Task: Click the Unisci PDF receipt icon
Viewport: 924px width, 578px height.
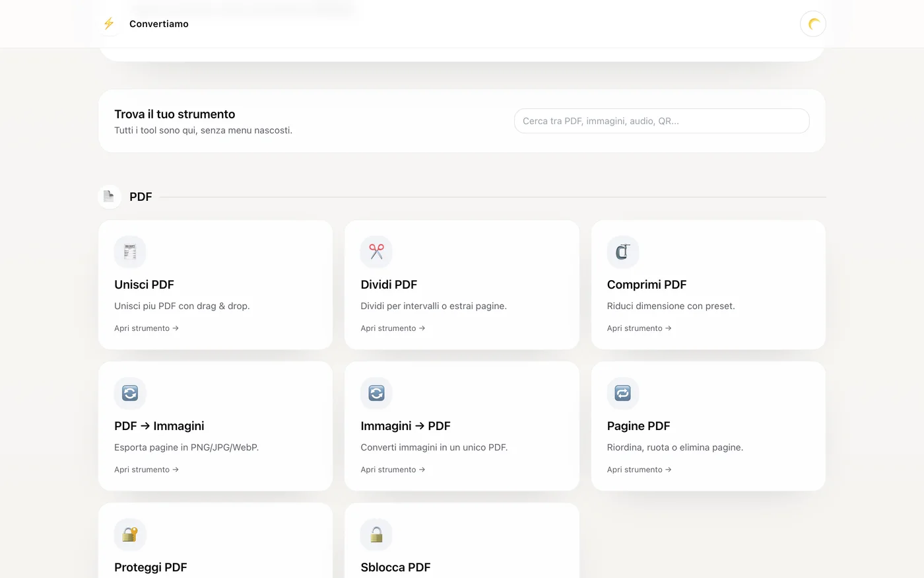Action: [130, 252]
